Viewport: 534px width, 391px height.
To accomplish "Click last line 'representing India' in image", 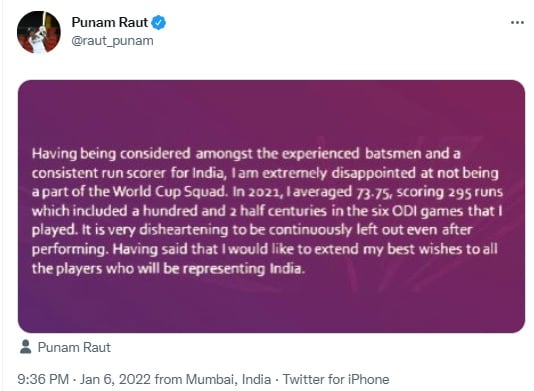I will [x=168, y=269].
